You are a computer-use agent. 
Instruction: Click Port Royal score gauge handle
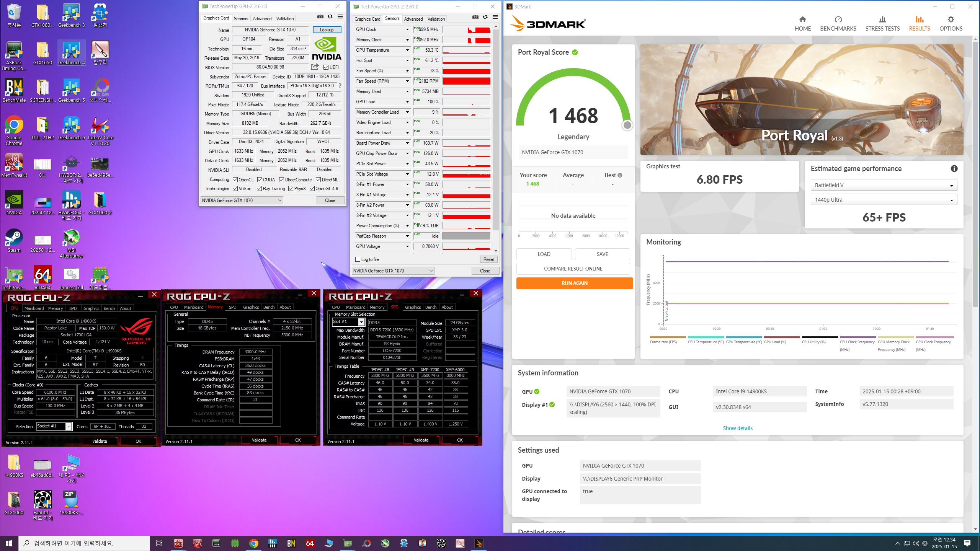pyautogui.click(x=627, y=125)
